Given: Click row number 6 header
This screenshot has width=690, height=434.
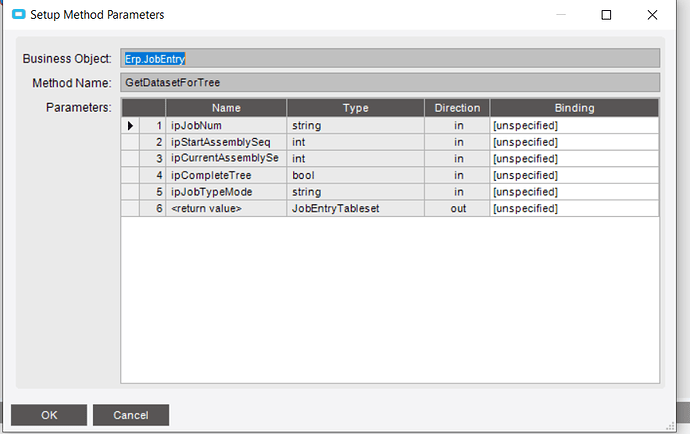Looking at the screenshot, I should click(x=153, y=208).
